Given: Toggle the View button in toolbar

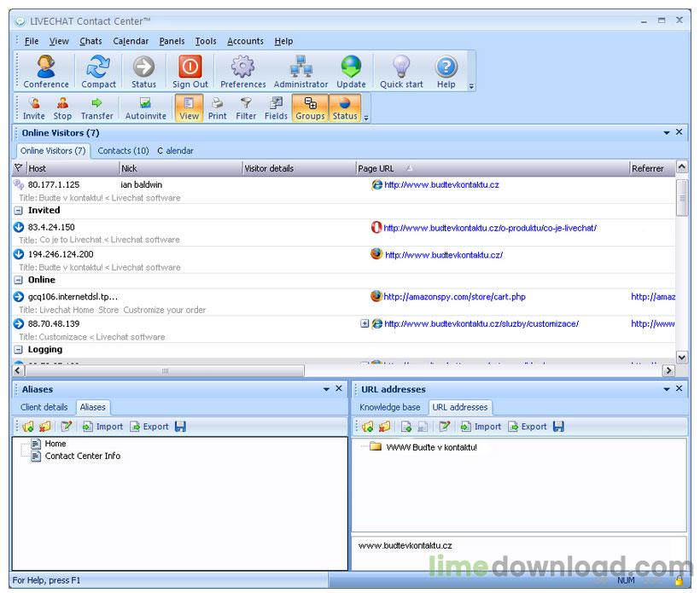Looking at the screenshot, I should tap(190, 108).
